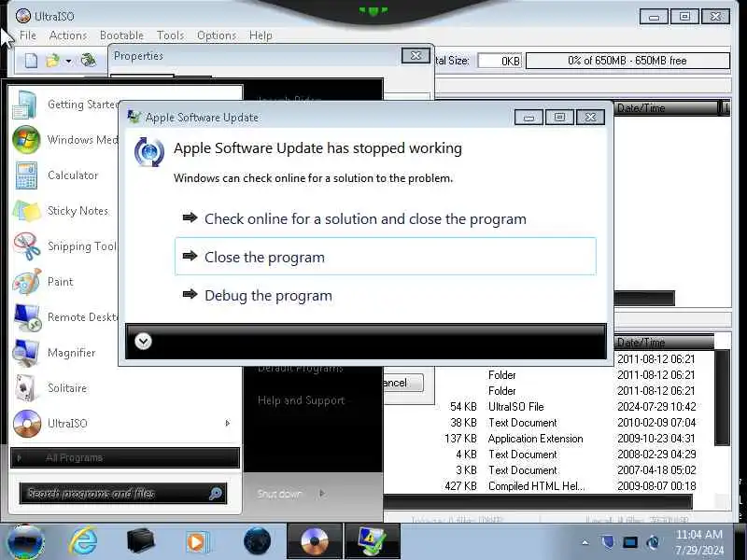Click the network tray icon
This screenshot has height=560, width=747.
pyautogui.click(x=630, y=542)
